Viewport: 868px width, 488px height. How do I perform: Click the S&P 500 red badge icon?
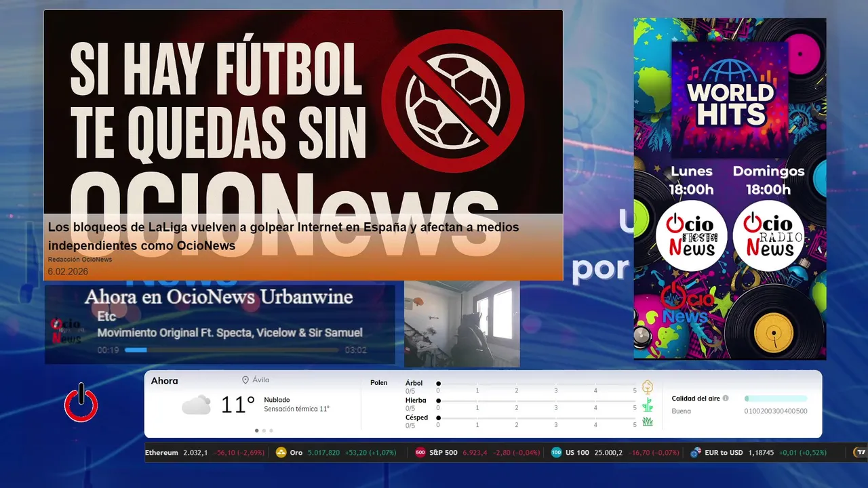420,453
